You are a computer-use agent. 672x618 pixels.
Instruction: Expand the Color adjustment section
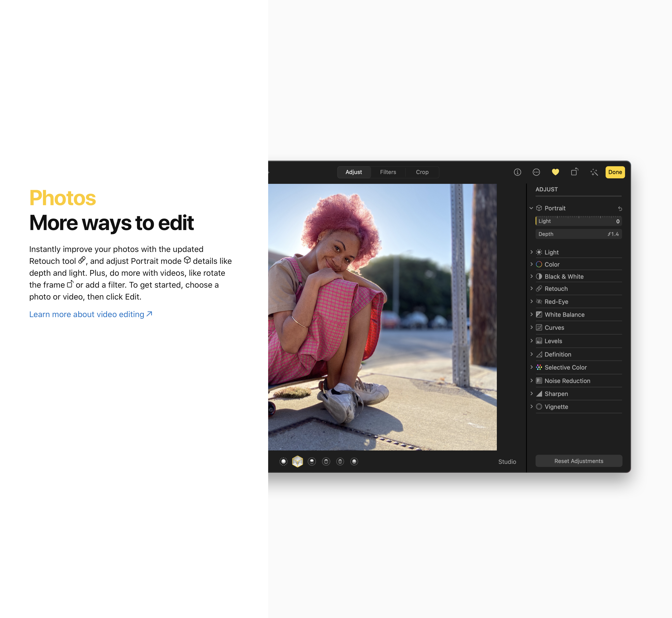(x=531, y=264)
